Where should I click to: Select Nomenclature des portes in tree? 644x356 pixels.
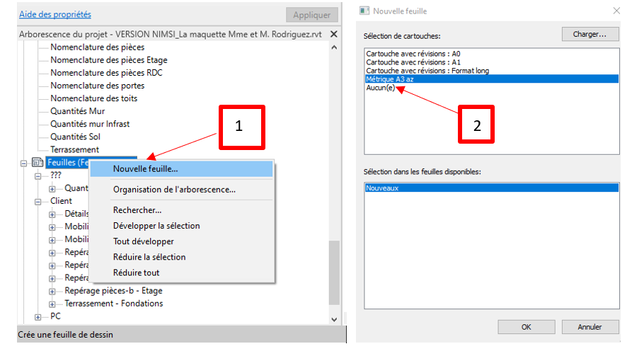click(97, 86)
